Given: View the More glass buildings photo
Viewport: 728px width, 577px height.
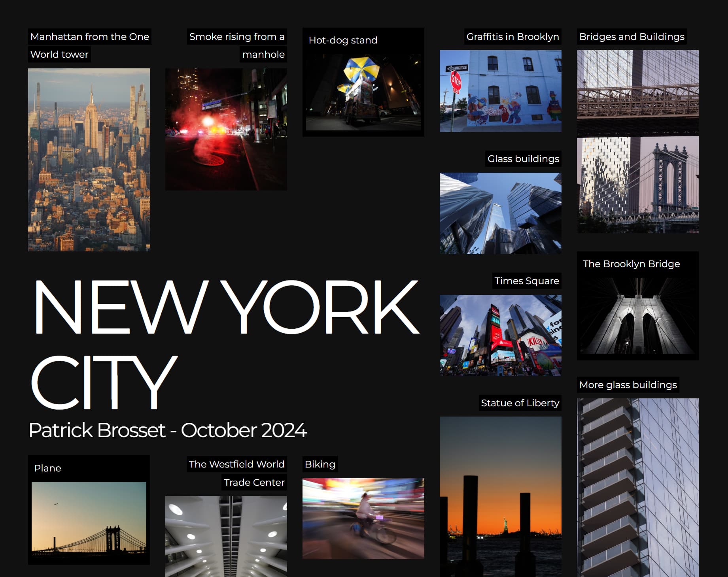Looking at the screenshot, I should 637,486.
